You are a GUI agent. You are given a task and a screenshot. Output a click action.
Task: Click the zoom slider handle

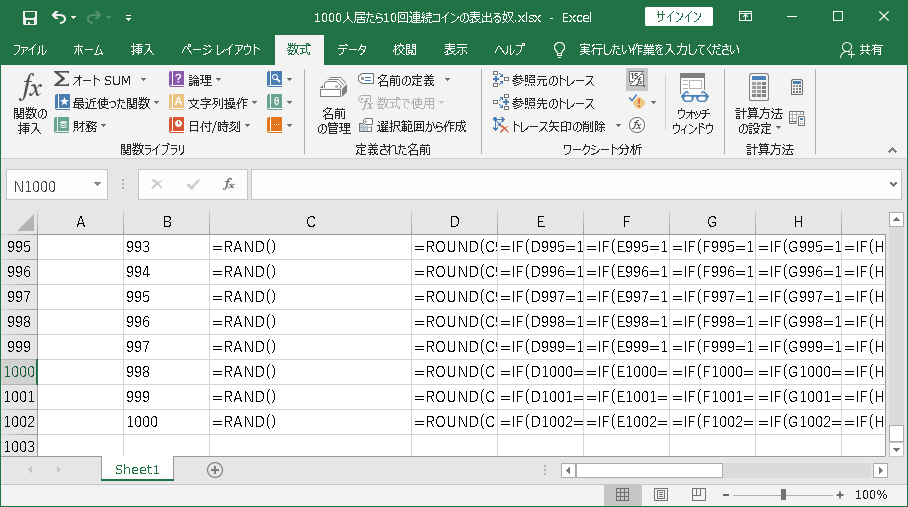coord(783,494)
